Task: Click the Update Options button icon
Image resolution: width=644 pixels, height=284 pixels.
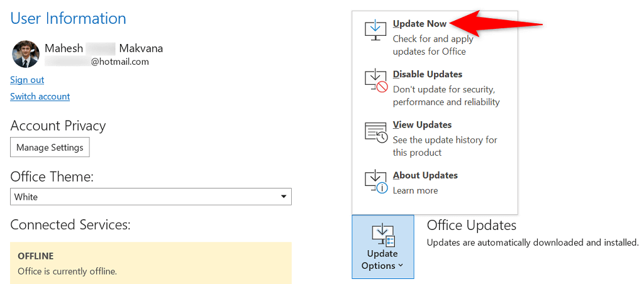Action: 382,235
